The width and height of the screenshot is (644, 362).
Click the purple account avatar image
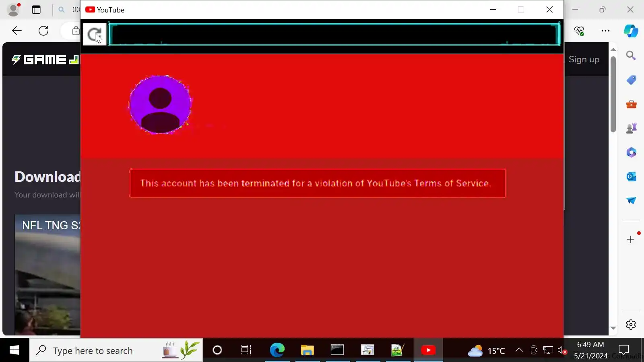pos(160,105)
